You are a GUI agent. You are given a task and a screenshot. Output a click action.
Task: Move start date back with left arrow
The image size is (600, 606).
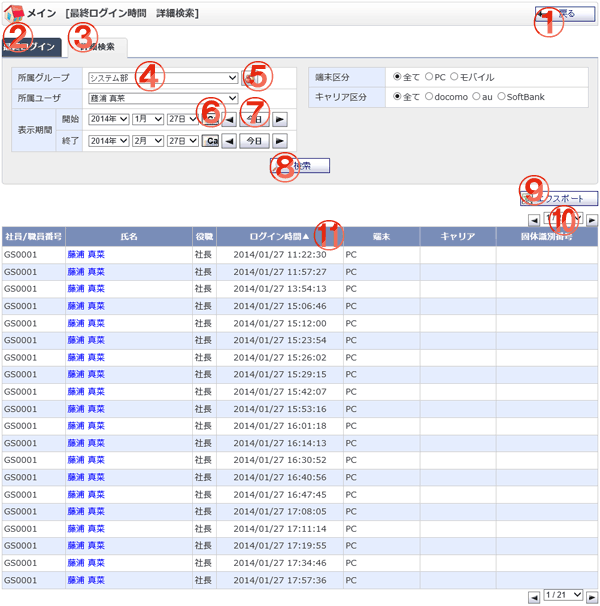tap(230, 119)
